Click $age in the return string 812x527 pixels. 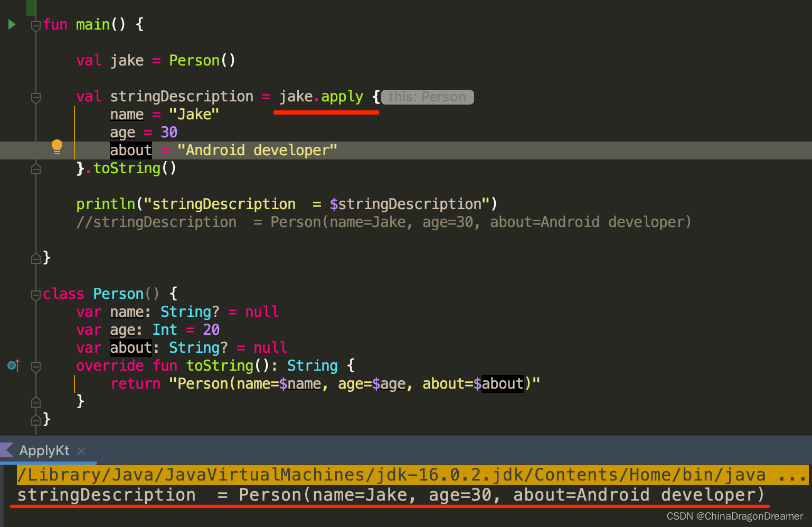(x=389, y=383)
